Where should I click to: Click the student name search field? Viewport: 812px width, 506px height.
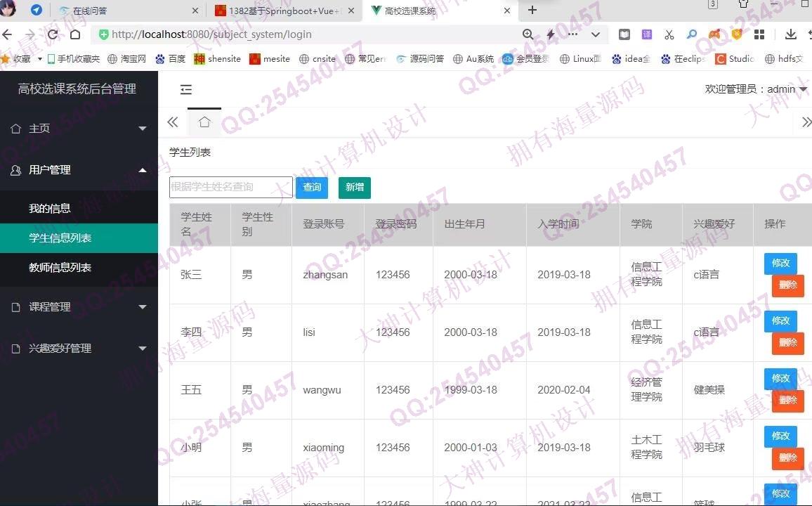[x=231, y=187]
